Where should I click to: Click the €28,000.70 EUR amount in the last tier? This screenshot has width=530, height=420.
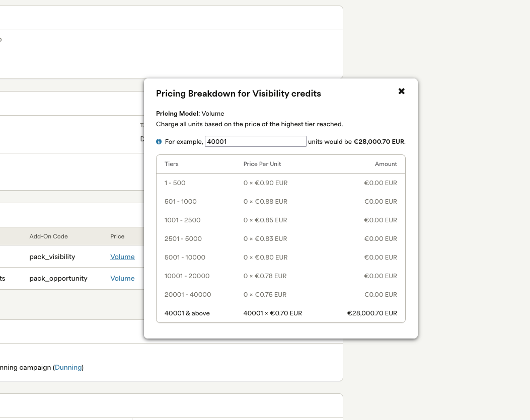tap(372, 313)
